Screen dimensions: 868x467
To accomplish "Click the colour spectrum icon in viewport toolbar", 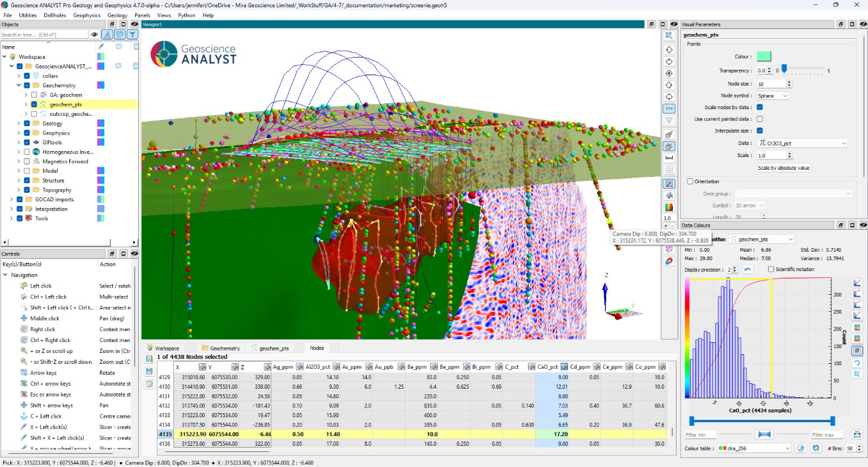I will 669,207.
